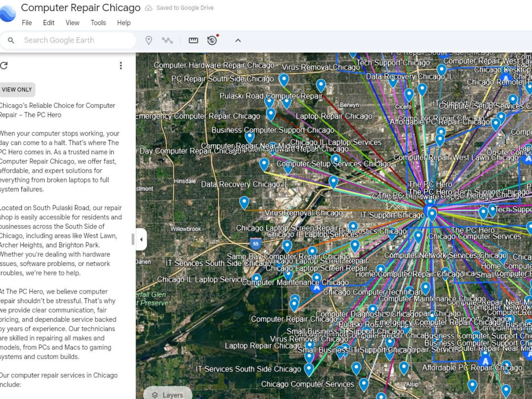Click the Emergency Computer Repair Chicago label at left
The width and height of the screenshot is (532, 399).
tap(198, 117)
